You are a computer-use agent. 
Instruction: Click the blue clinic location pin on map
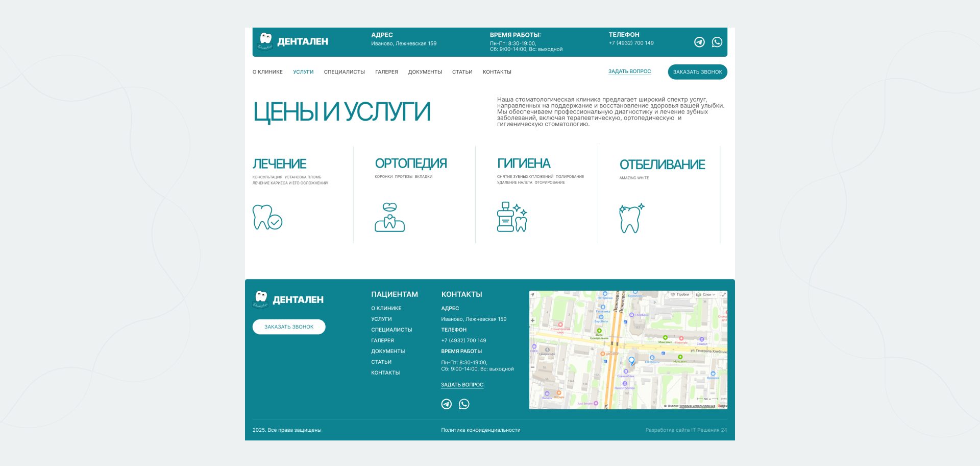click(x=631, y=360)
